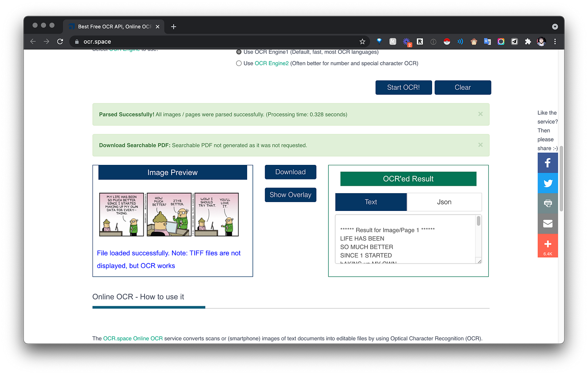Share the page on Facebook
Image resolution: width=588 pixels, height=375 pixels.
548,163
